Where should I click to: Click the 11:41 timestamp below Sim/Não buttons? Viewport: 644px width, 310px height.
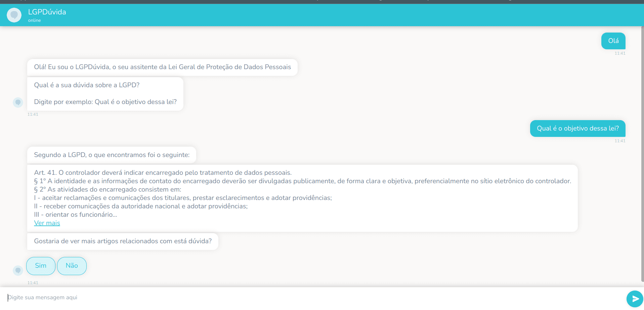click(33, 283)
